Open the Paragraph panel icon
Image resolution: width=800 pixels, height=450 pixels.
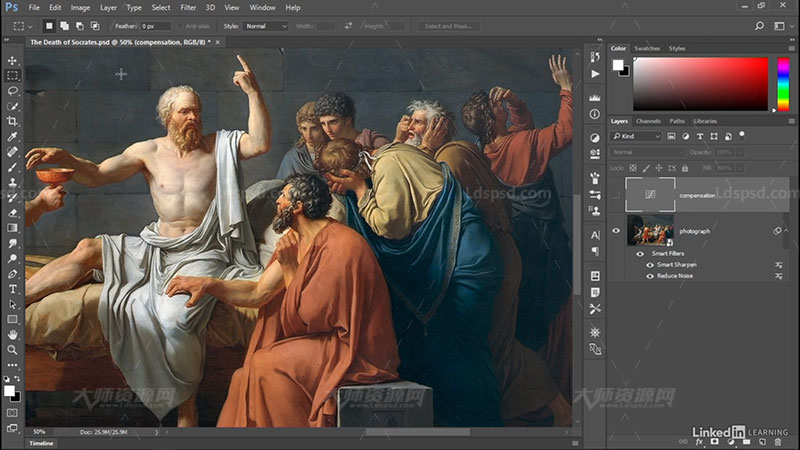[x=595, y=251]
